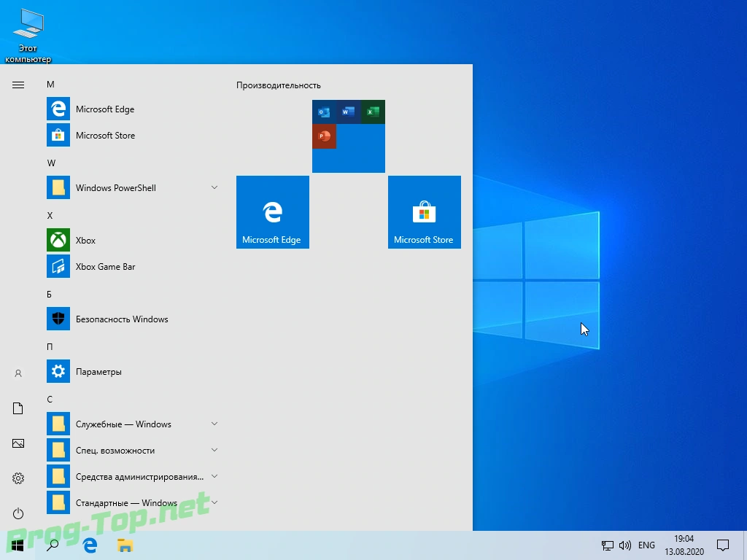747x560 pixels.
Task: Open Параметры gear in app list
Action: (x=58, y=371)
